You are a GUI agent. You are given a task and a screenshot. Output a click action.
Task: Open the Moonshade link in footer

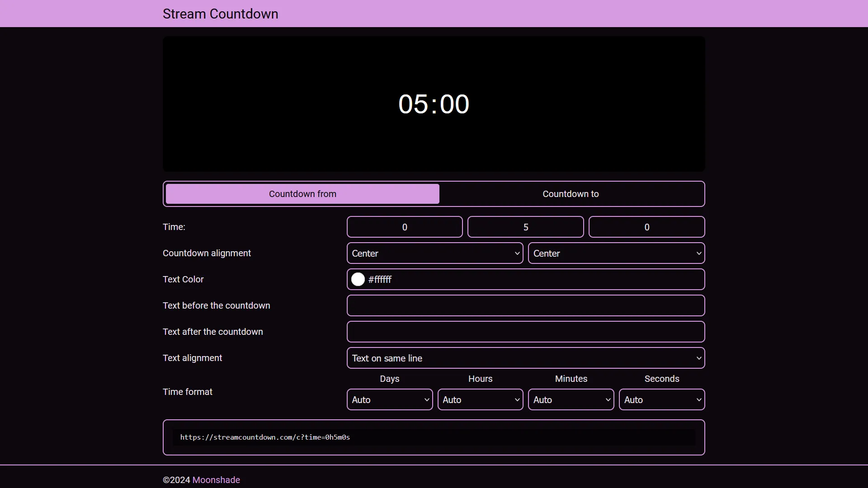coord(216,480)
